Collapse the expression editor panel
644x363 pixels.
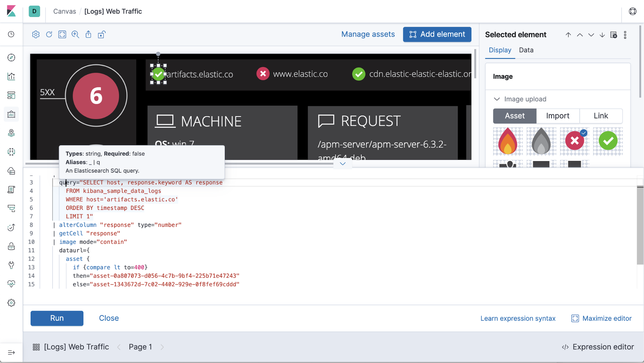[x=343, y=164]
